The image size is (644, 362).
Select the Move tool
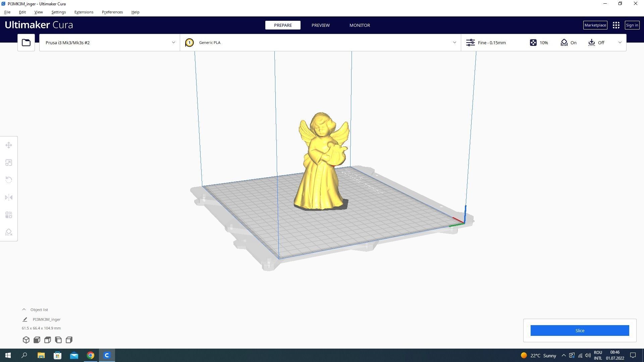(x=9, y=145)
